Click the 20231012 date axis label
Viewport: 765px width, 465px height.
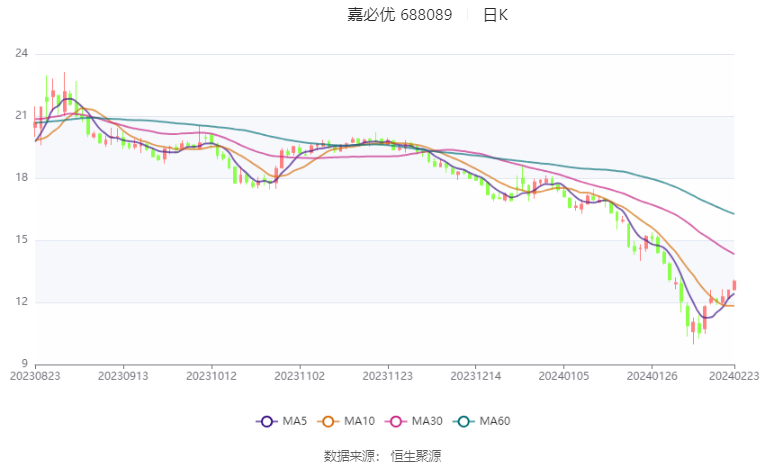pos(211,376)
